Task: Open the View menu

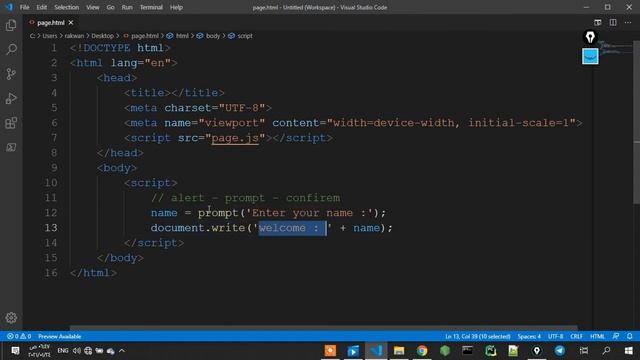Action: pyautogui.click(x=93, y=7)
